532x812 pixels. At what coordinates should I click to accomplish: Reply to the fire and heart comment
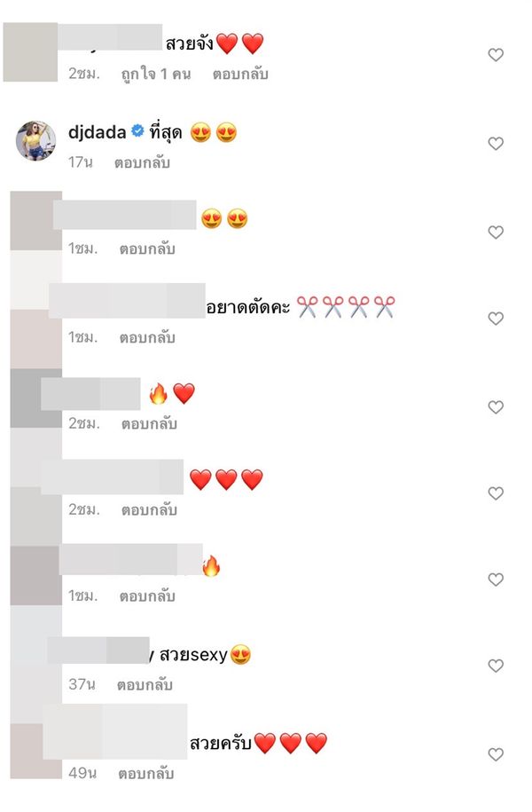pos(149,423)
